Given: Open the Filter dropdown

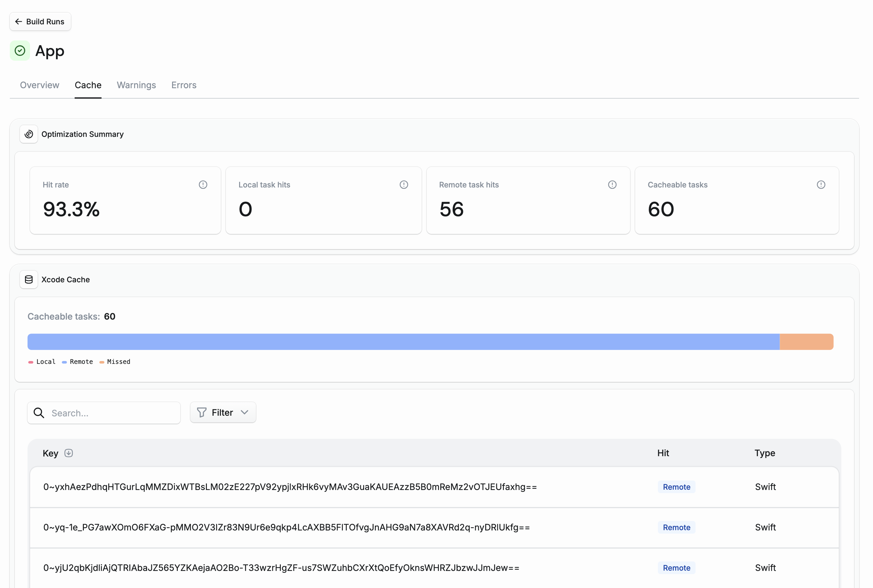Looking at the screenshot, I should click(223, 412).
